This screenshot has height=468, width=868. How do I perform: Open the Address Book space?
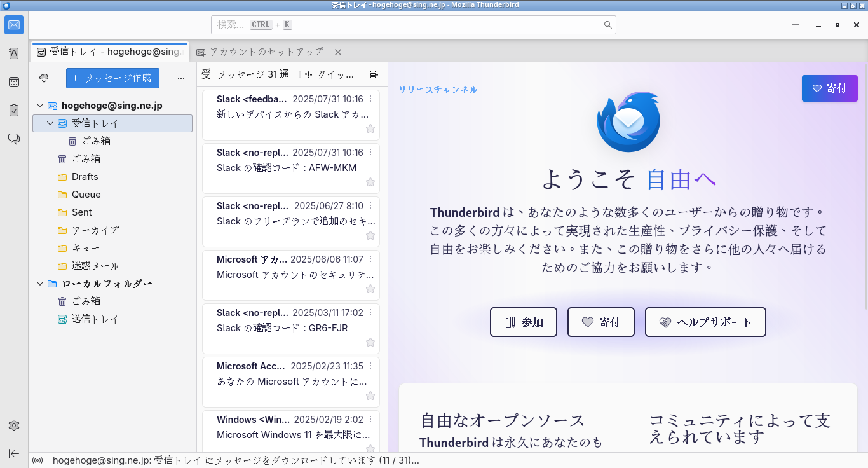pos(14,53)
